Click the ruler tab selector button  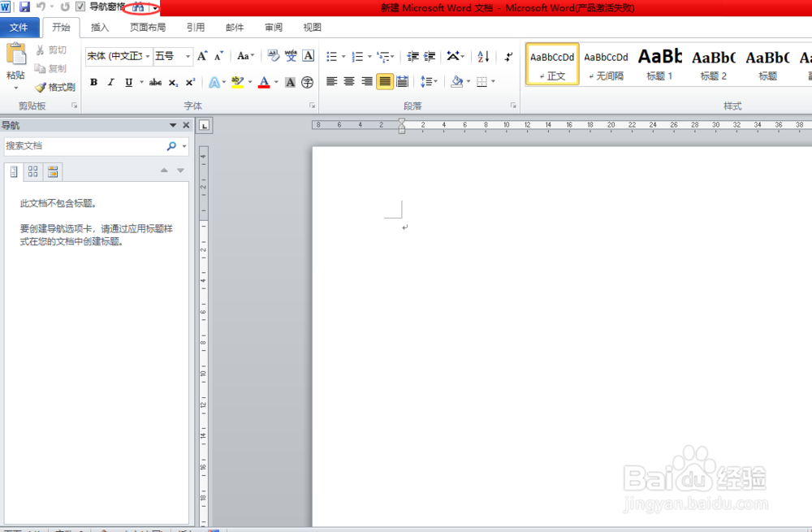click(x=205, y=125)
